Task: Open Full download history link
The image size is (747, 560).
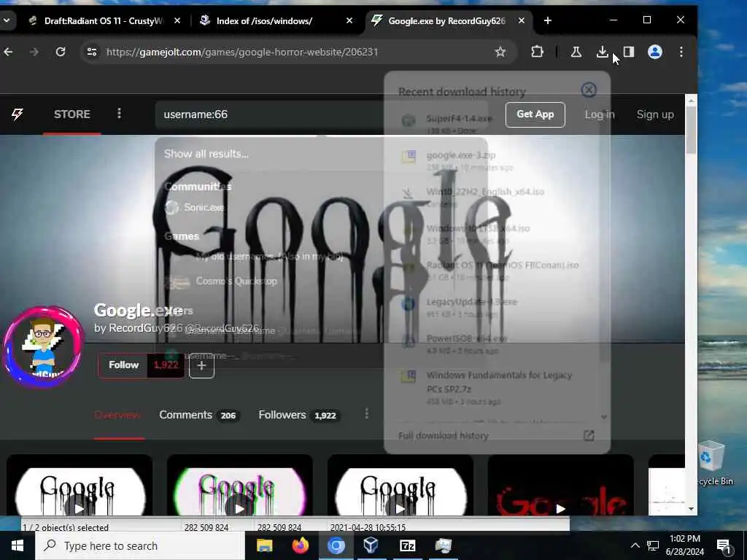Action: pyautogui.click(x=444, y=435)
